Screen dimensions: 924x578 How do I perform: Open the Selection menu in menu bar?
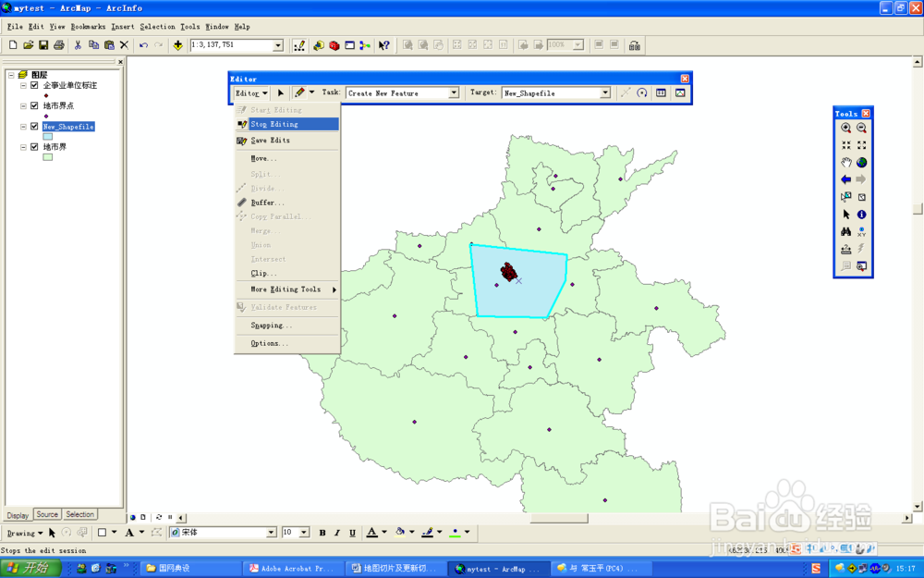157,27
